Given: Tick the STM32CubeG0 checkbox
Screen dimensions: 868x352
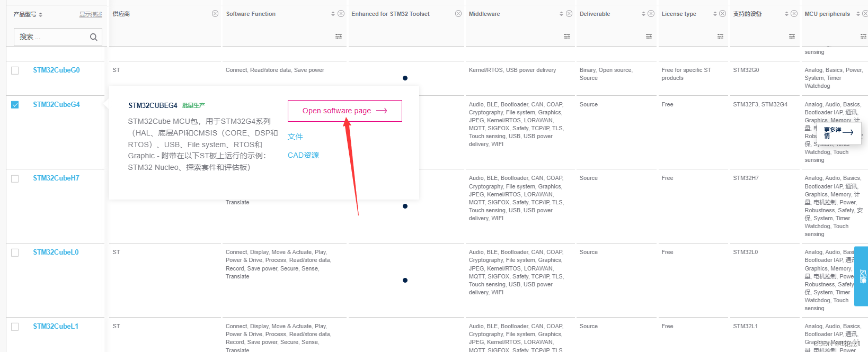Looking at the screenshot, I should pos(15,70).
